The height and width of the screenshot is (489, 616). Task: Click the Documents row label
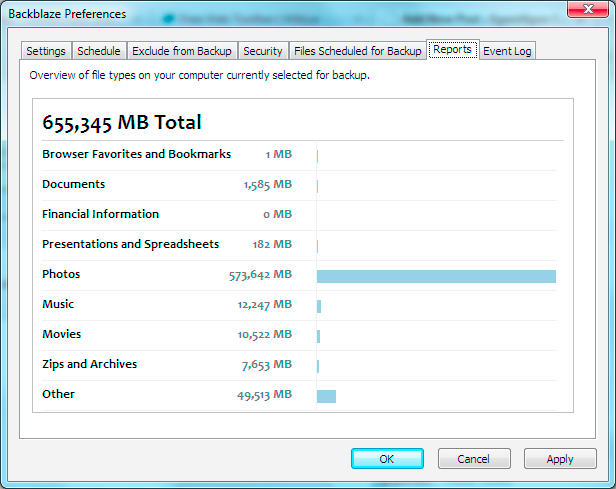pos(73,184)
